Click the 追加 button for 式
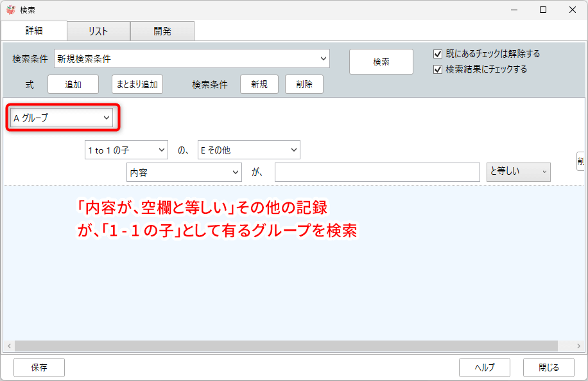Image resolution: width=588 pixels, height=381 pixels. (x=73, y=84)
